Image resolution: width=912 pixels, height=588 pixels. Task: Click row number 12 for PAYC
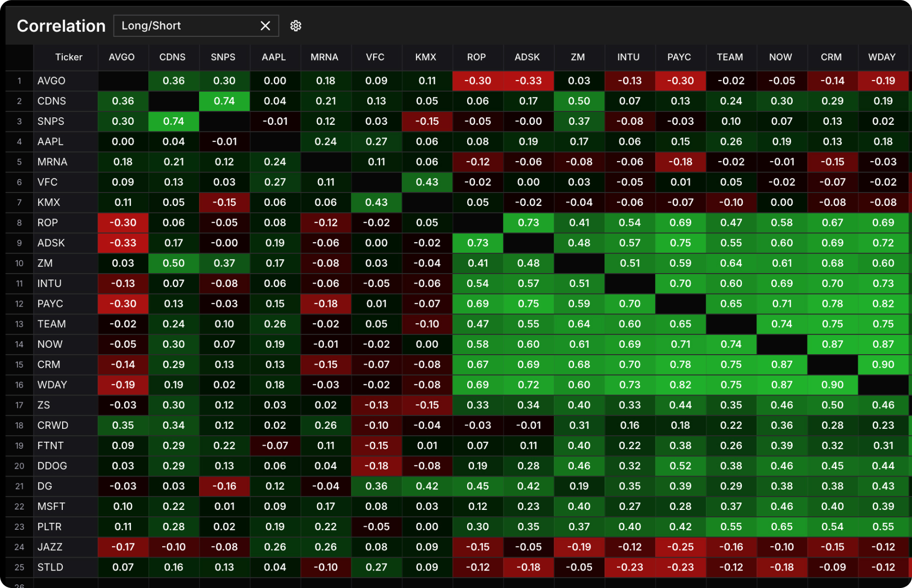pyautogui.click(x=19, y=304)
